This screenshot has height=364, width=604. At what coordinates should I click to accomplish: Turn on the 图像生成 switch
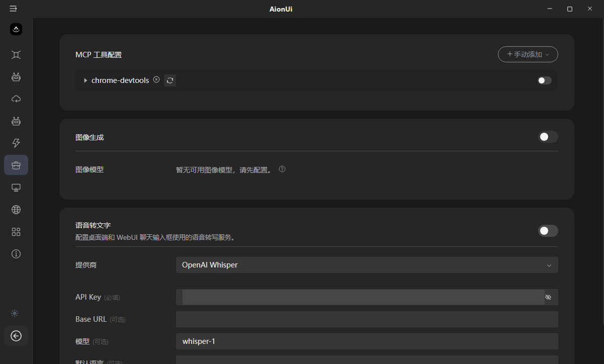coord(548,137)
